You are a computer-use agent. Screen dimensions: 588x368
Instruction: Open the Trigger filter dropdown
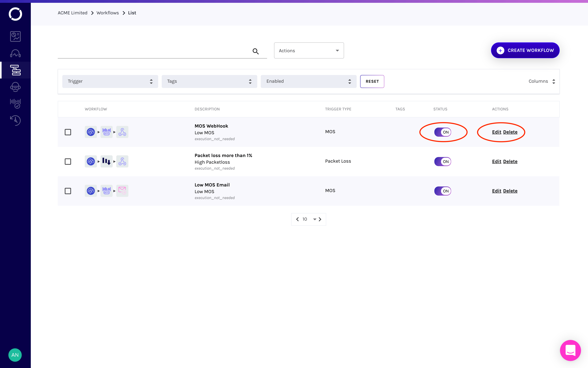pyautogui.click(x=110, y=81)
